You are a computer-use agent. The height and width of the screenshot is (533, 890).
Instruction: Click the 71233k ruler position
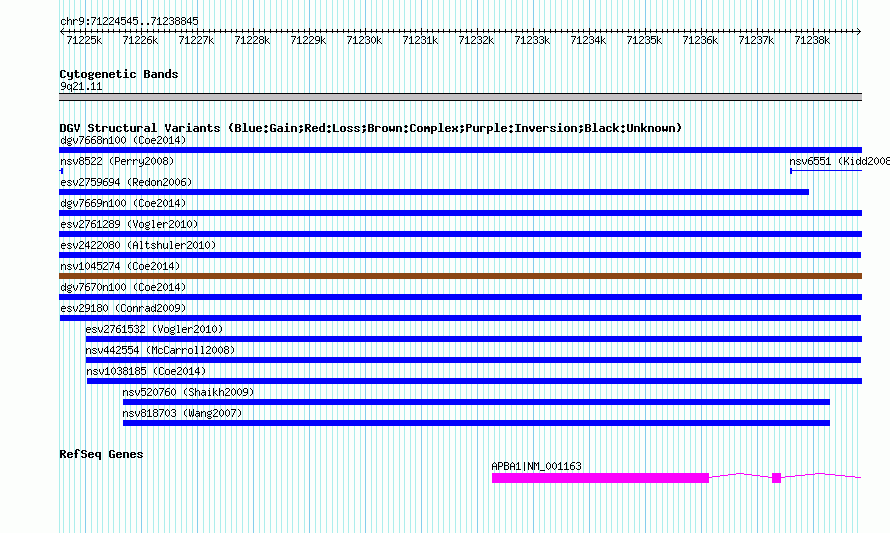coord(532,40)
